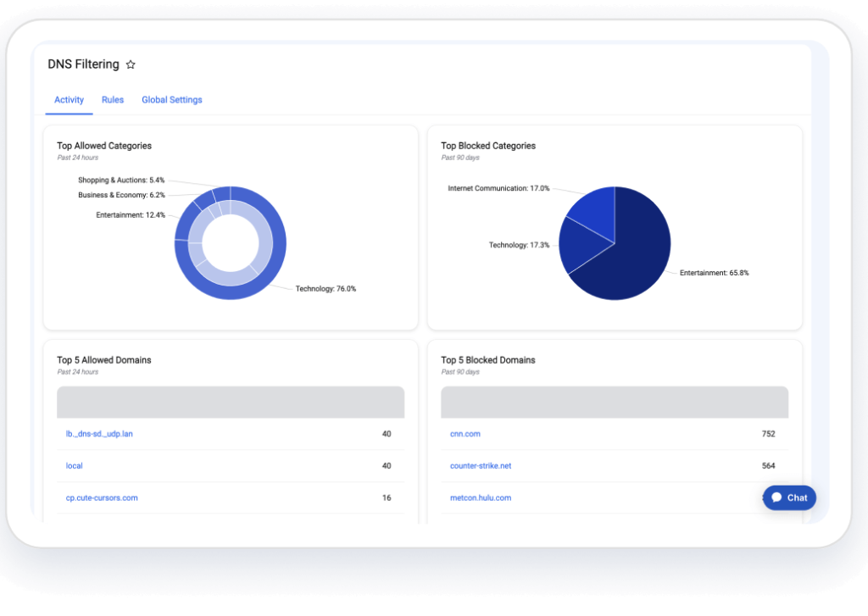Select the Technology slice in blocked pie chart
868x616 pixels.
(582, 247)
